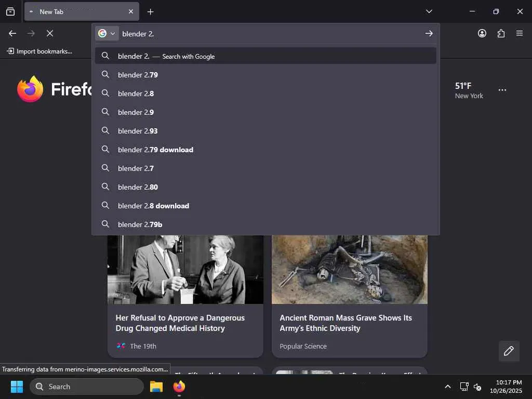The width and height of the screenshot is (532, 399).
Task: Click 'The 19th' source label
Action: point(143,346)
